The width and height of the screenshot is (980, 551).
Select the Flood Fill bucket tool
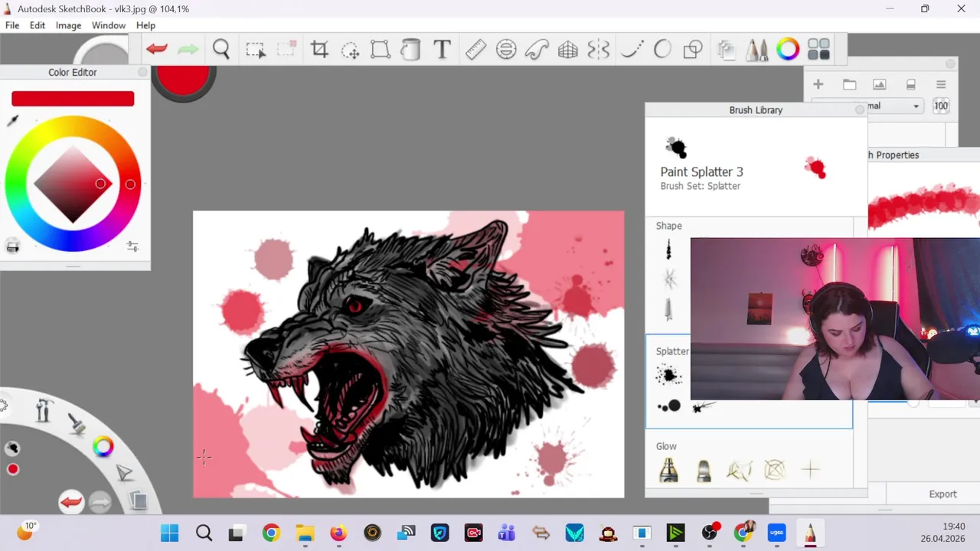(411, 51)
